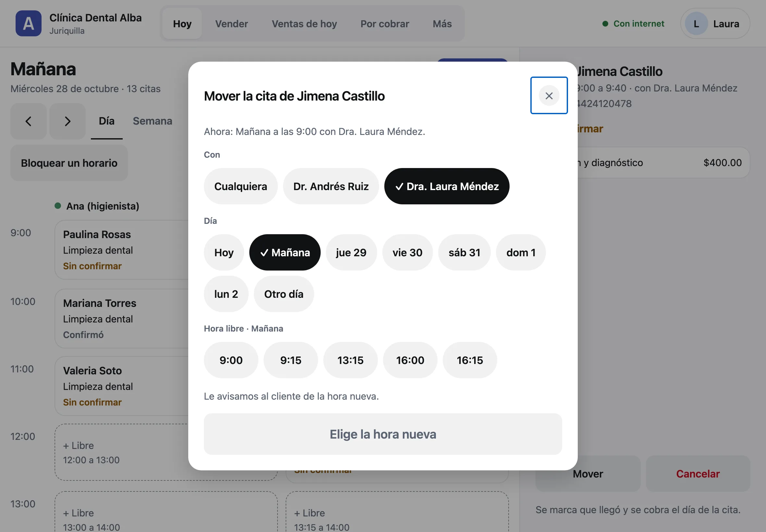Select Dra. Laura Méndez chip

[x=447, y=186]
